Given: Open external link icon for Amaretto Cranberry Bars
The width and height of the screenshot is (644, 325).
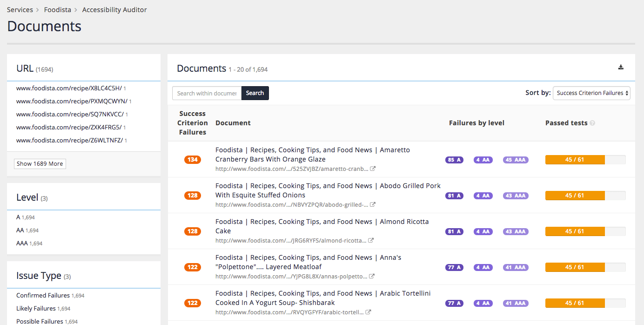Looking at the screenshot, I should tap(373, 169).
